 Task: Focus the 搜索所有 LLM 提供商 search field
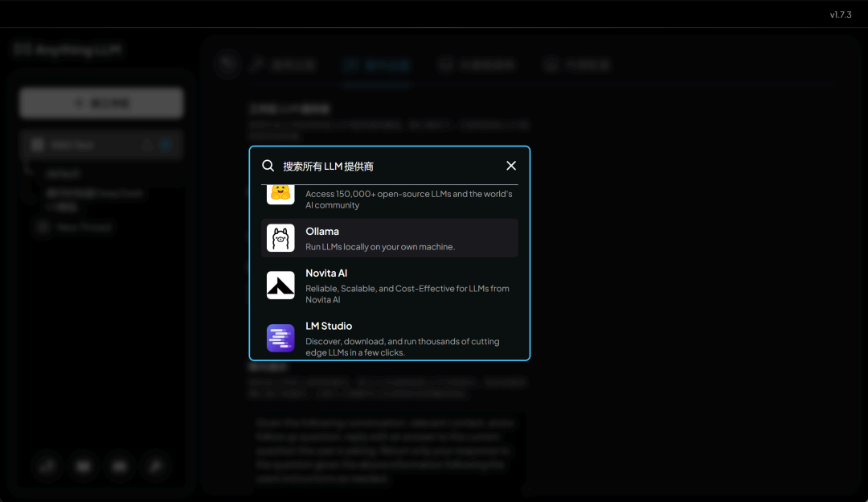click(x=391, y=167)
